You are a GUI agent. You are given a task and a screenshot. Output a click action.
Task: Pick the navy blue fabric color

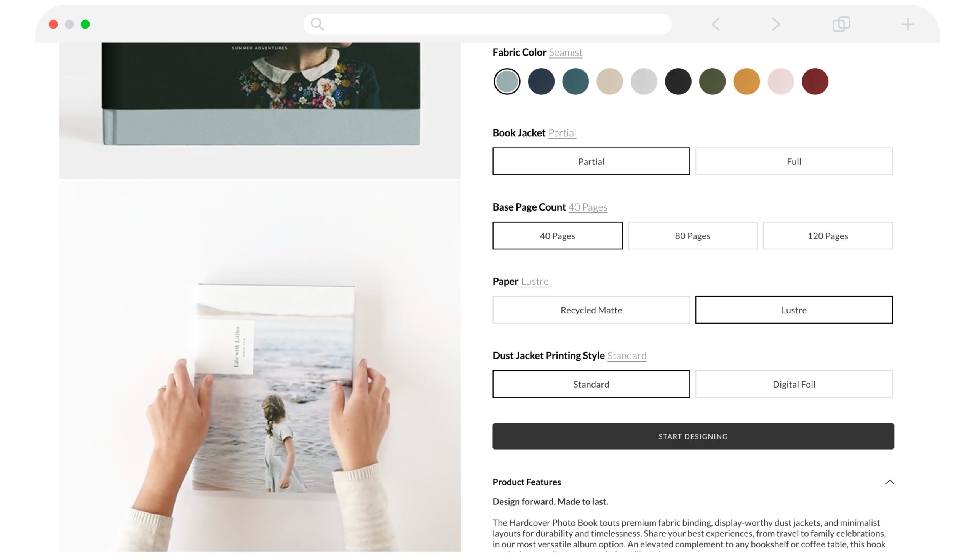click(x=541, y=81)
